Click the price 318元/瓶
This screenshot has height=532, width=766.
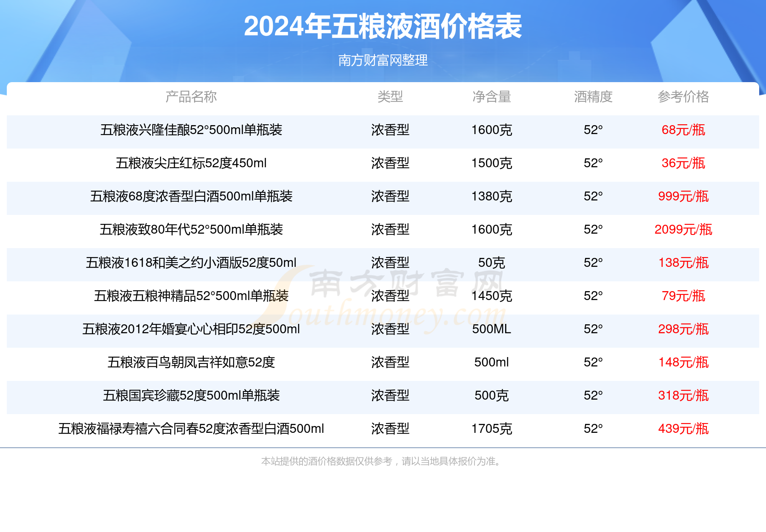click(x=683, y=395)
